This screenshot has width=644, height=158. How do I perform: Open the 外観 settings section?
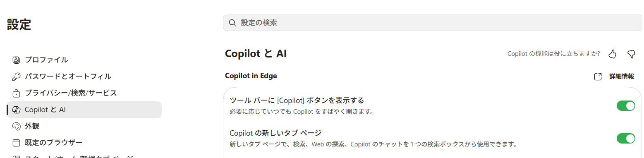84,126
